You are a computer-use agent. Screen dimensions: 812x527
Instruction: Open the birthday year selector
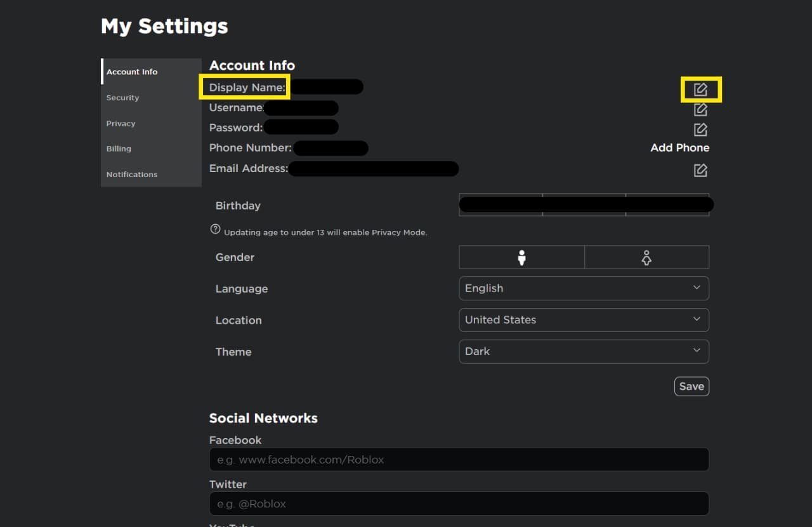pos(669,204)
